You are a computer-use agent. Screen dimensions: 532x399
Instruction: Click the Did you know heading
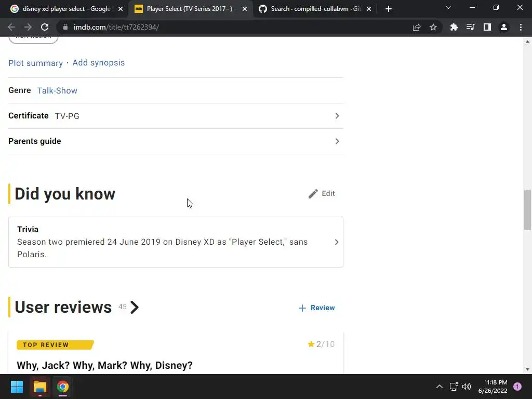tap(65, 194)
